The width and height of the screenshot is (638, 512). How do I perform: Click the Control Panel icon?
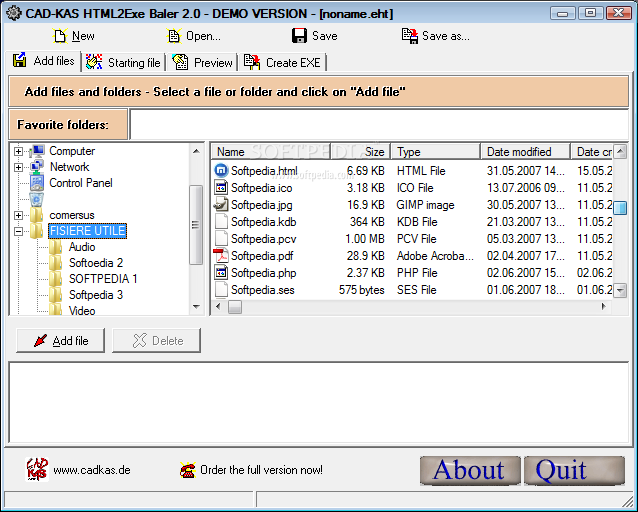37,183
